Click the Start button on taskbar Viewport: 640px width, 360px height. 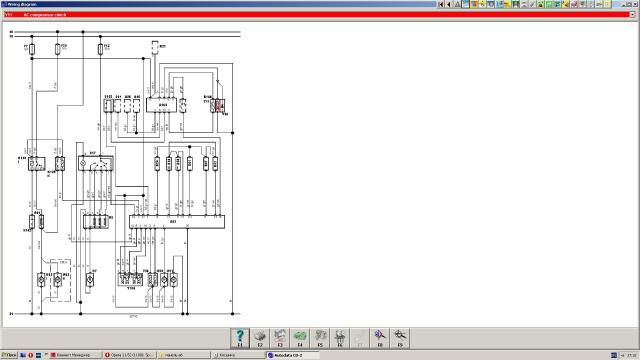(x=9, y=355)
